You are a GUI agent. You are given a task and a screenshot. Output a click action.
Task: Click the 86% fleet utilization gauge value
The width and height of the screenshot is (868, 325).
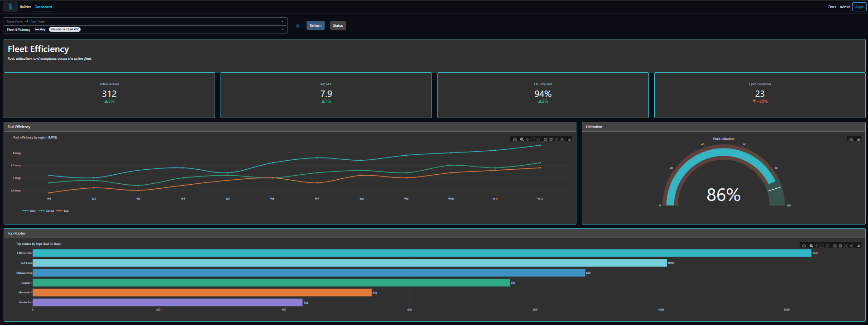[x=724, y=195]
